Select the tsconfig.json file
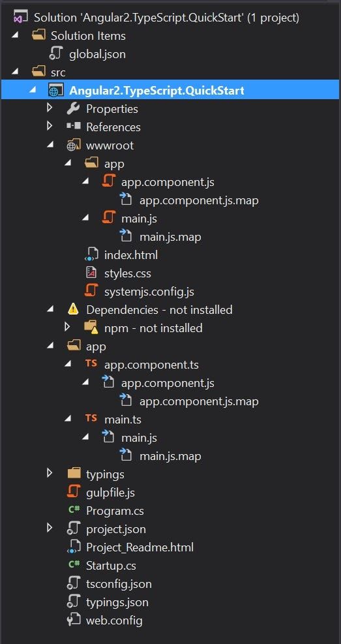The image size is (341, 644). tap(119, 584)
